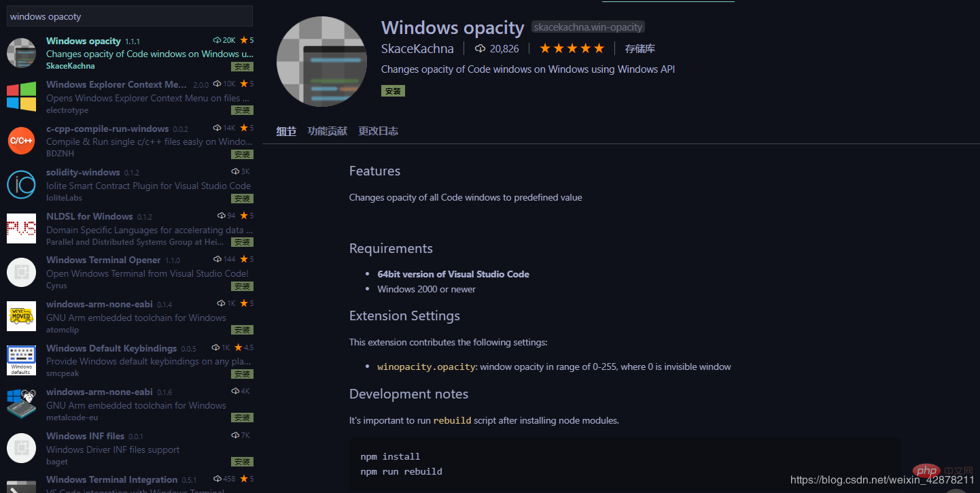
Task: Click 'Compile & Run single c/c++ files' description
Action: pyautogui.click(x=150, y=141)
